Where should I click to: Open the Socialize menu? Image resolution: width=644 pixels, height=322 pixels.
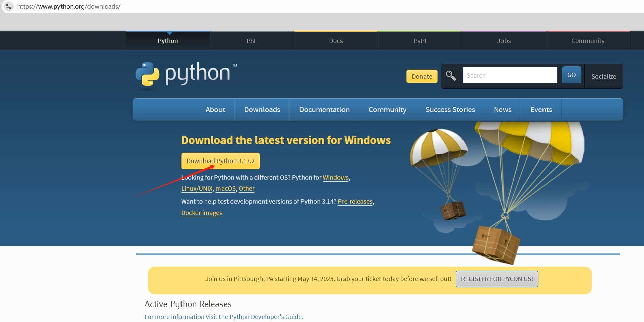603,76
